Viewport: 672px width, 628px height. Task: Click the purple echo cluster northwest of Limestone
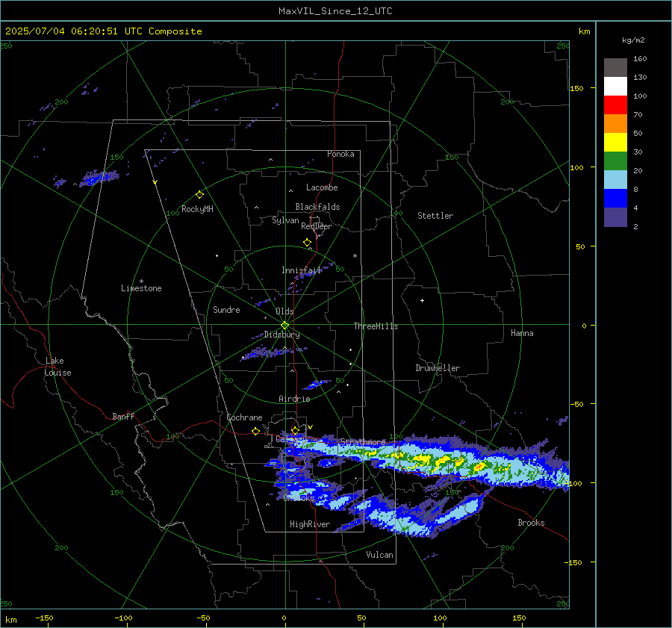click(99, 178)
